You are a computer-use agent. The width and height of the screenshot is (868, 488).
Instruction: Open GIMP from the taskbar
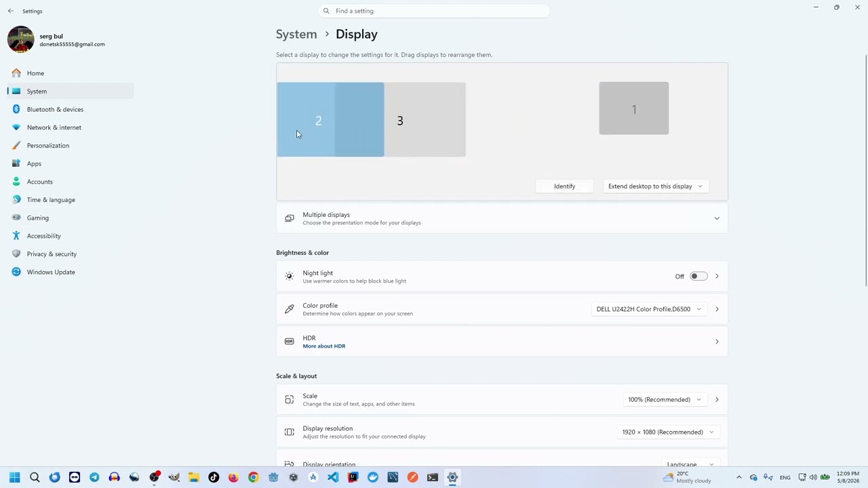[174, 477]
